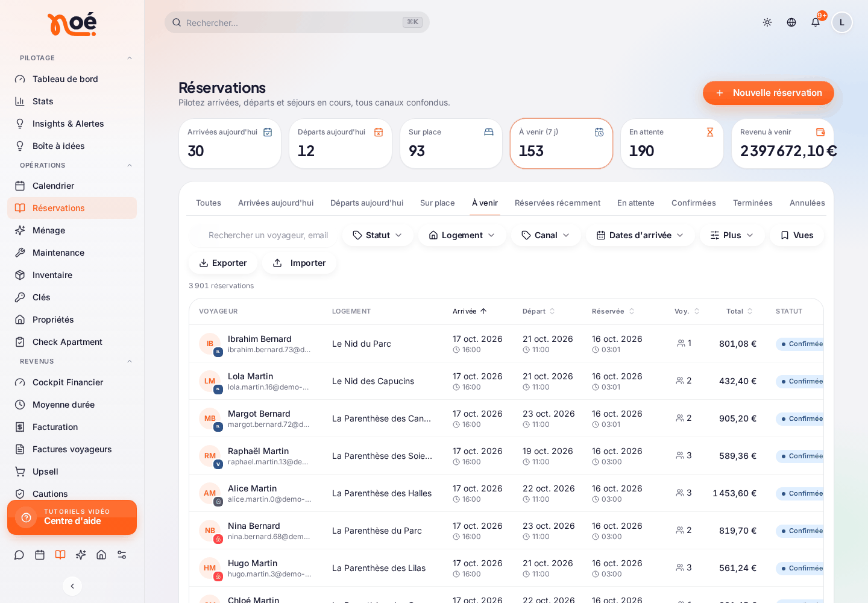Open the Statut filter dropdown

378,235
